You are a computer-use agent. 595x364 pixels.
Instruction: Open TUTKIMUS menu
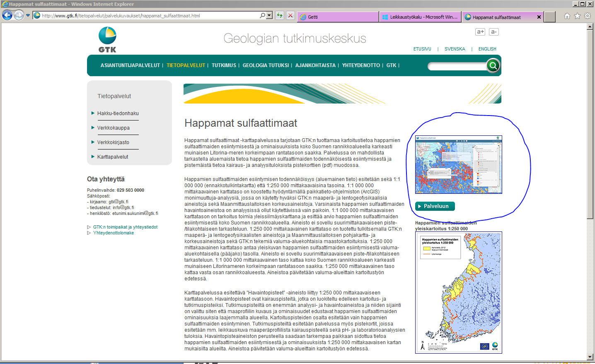[224, 65]
